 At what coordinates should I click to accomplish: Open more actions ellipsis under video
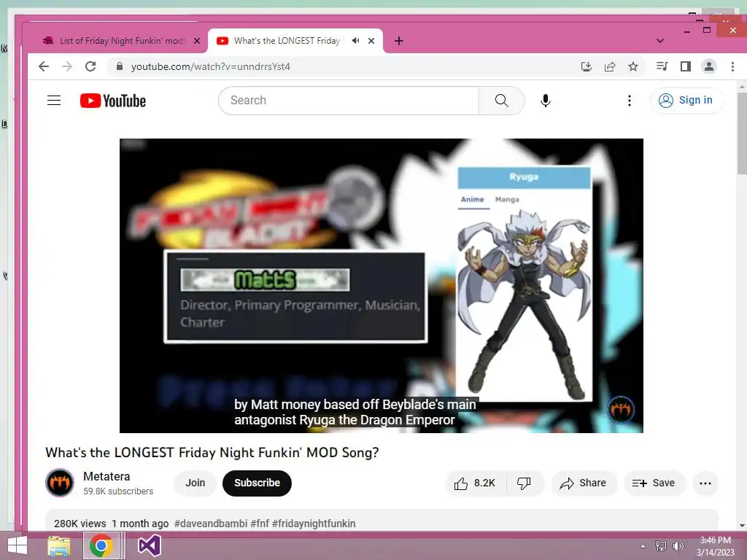click(x=705, y=483)
